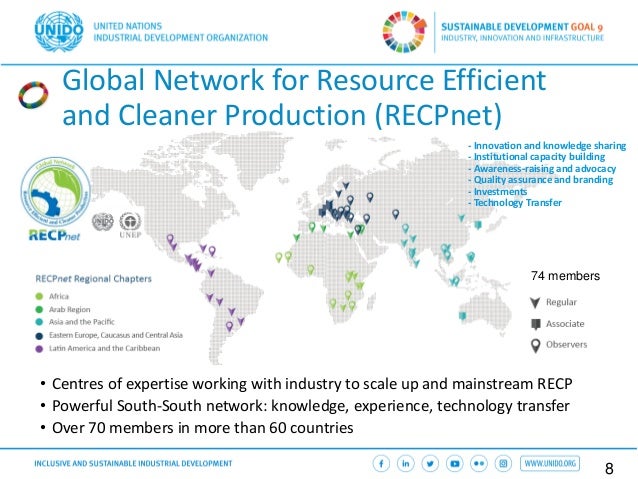
Task: Open the Flickr icon in footer
Action: pyautogui.click(x=479, y=463)
